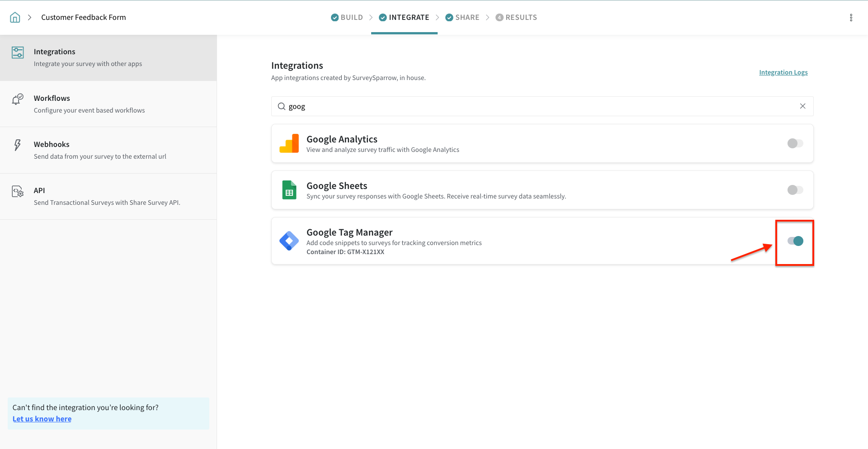868x449 pixels.
Task: Go to the SHARE step tab
Action: (462, 18)
